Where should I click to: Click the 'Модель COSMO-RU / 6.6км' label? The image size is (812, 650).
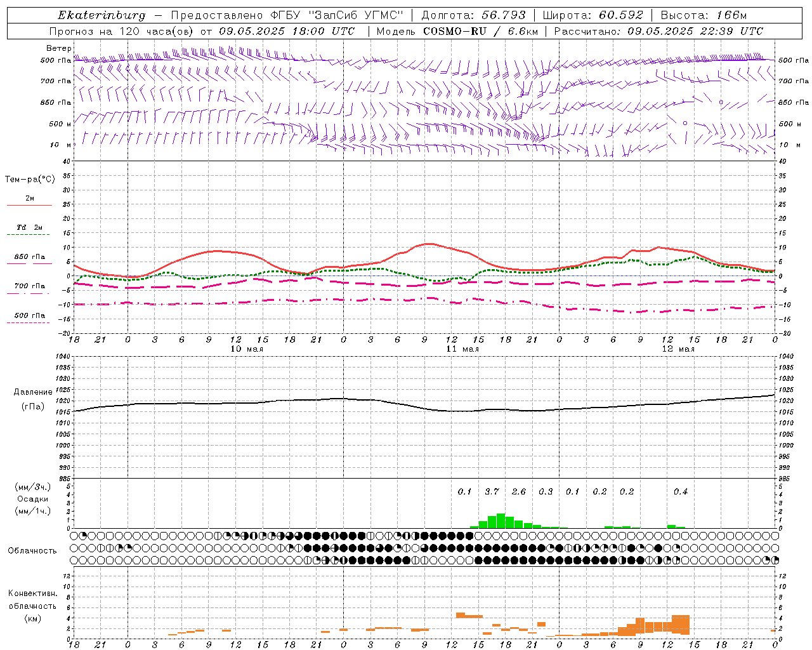pos(457,31)
